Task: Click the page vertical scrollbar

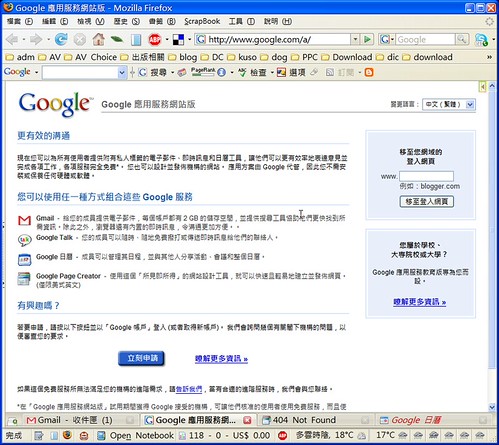Action: (x=492, y=247)
